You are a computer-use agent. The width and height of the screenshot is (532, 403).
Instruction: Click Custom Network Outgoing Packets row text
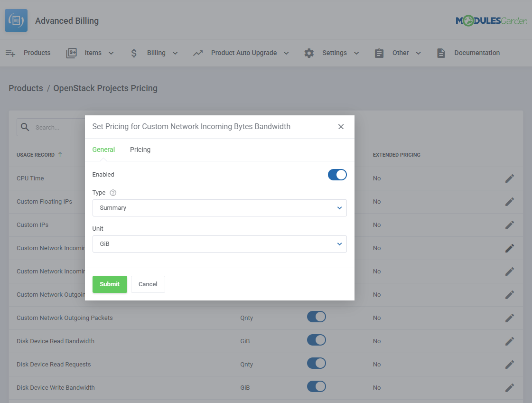coord(65,318)
